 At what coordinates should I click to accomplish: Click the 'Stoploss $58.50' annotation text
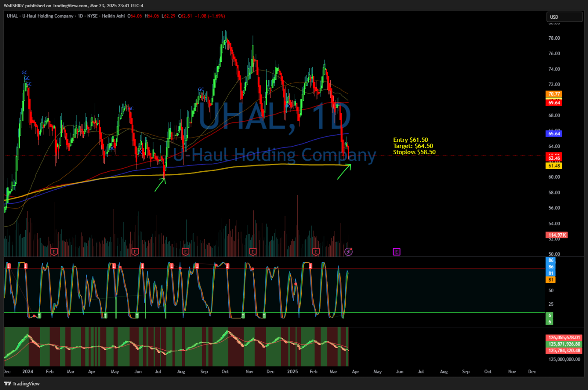pos(415,152)
